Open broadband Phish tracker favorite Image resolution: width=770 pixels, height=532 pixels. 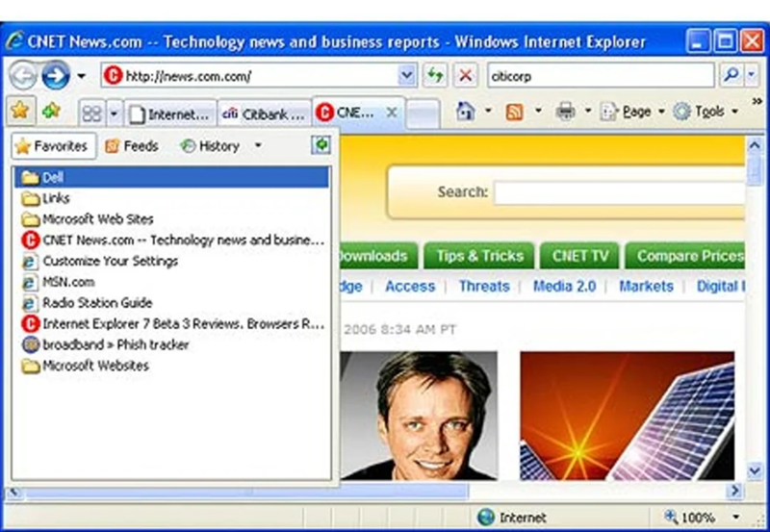[171, 344]
